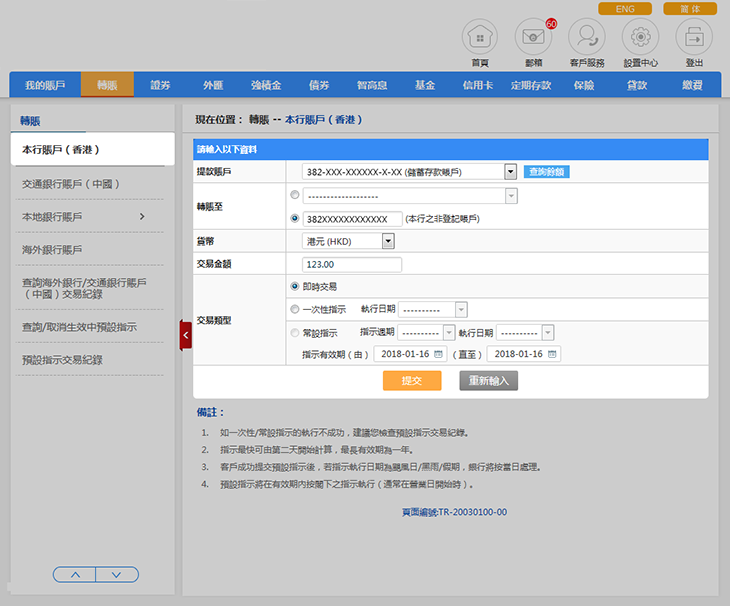Click the sidebar scroll down arrow
Screen dimensions: 730x606
tap(117, 575)
